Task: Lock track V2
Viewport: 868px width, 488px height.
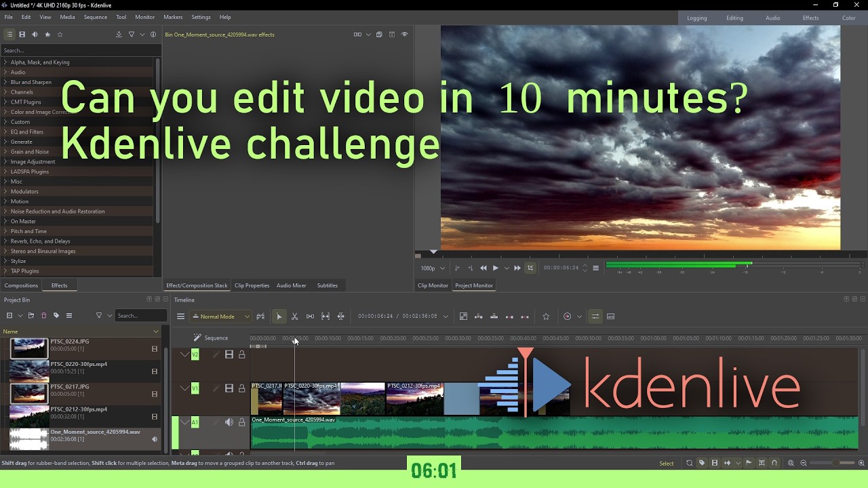Action: click(x=241, y=354)
